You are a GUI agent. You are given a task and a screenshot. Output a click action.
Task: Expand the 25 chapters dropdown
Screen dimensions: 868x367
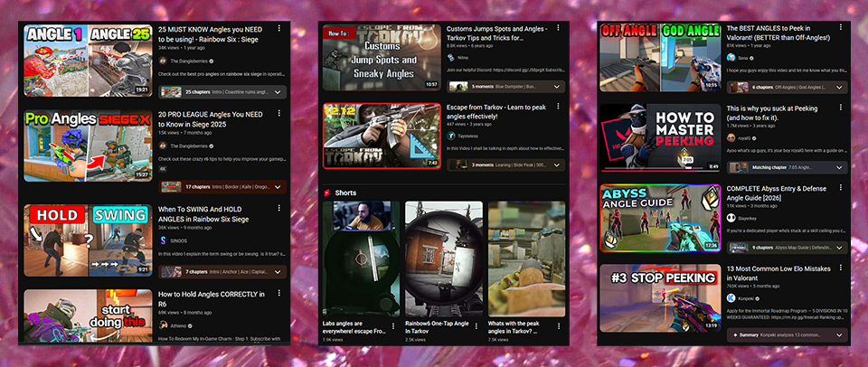278,91
